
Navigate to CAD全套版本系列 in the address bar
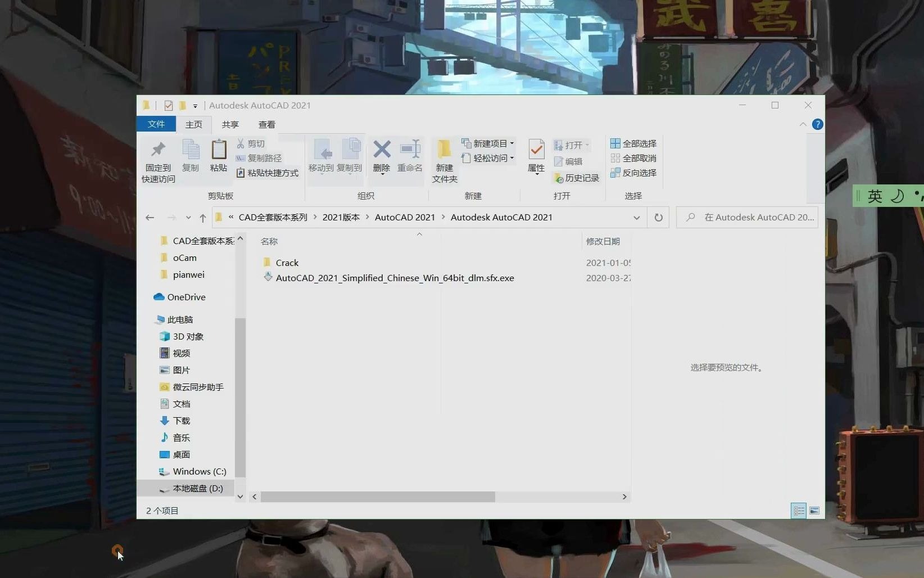click(273, 217)
